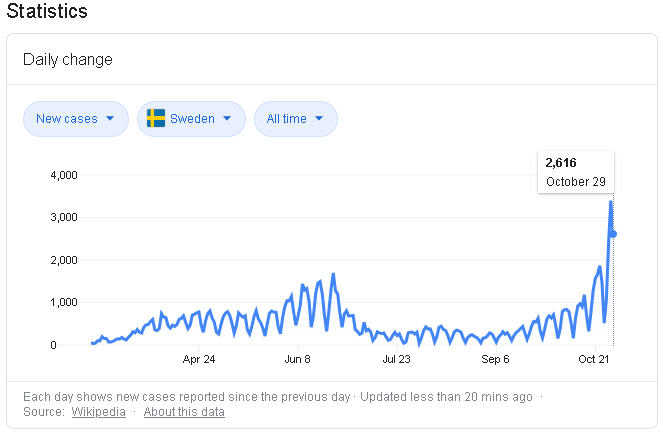Viewport: 663px width, 435px height.
Task: Select the 2,000 y-axis label
Action: [x=63, y=260]
